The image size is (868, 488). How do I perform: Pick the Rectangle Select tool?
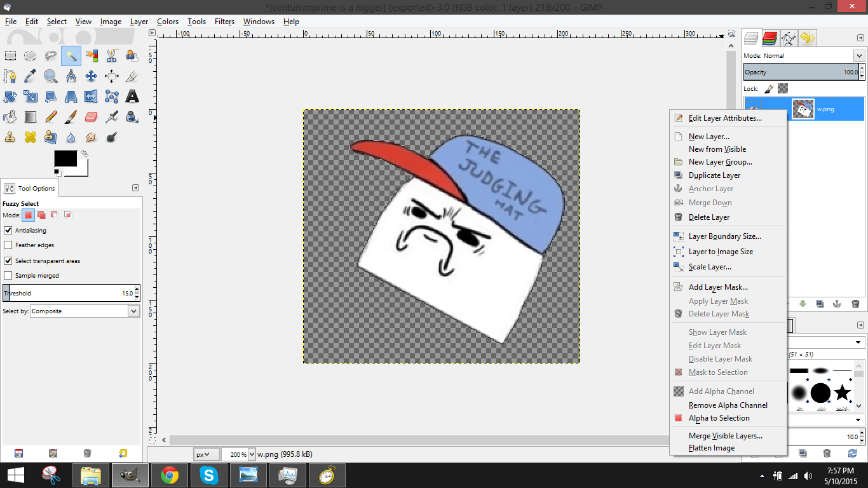click(10, 56)
